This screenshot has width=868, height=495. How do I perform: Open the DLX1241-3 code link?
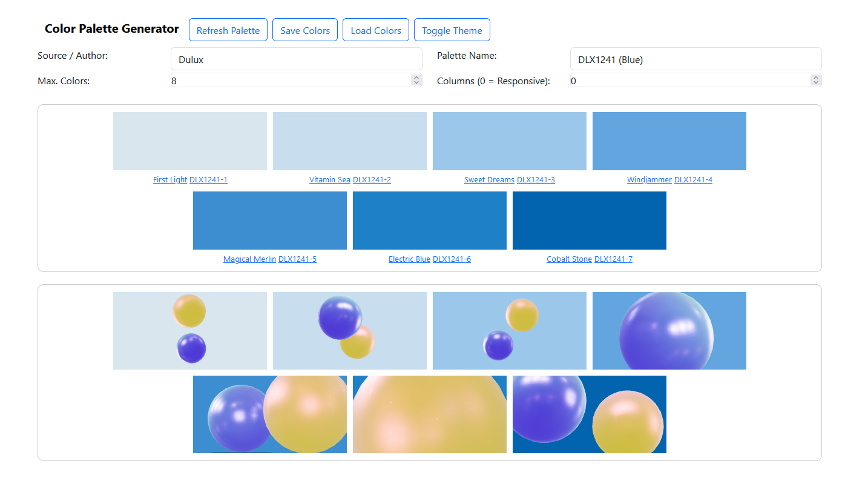[536, 180]
